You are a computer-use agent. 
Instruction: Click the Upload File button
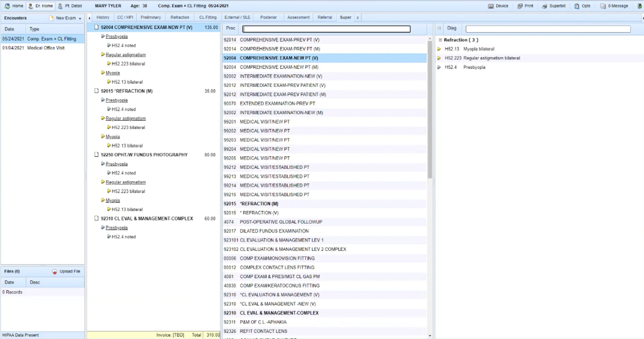click(x=66, y=271)
